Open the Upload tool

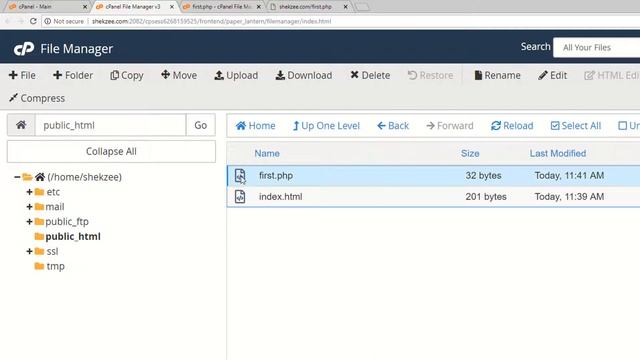[x=236, y=76]
